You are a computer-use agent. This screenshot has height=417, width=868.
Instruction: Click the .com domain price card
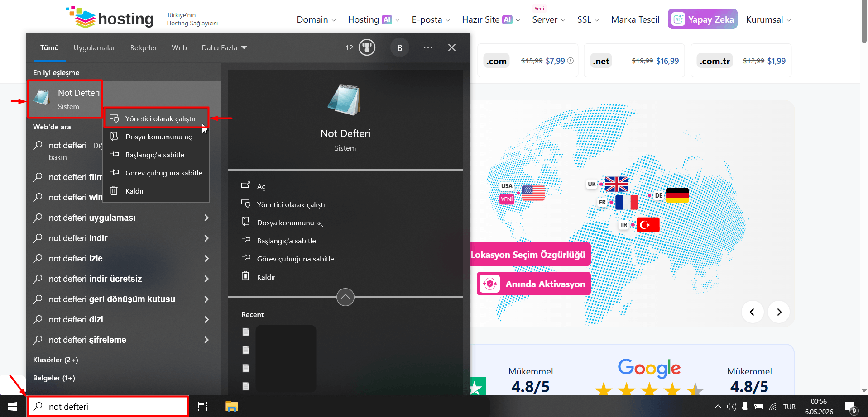coord(528,61)
